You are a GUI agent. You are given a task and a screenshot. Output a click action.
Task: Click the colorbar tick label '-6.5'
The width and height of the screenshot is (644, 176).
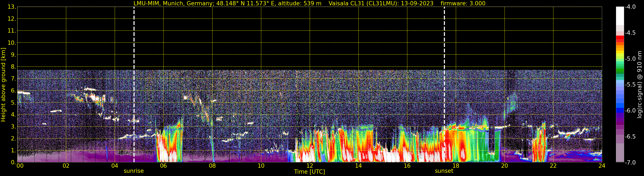tap(630, 137)
